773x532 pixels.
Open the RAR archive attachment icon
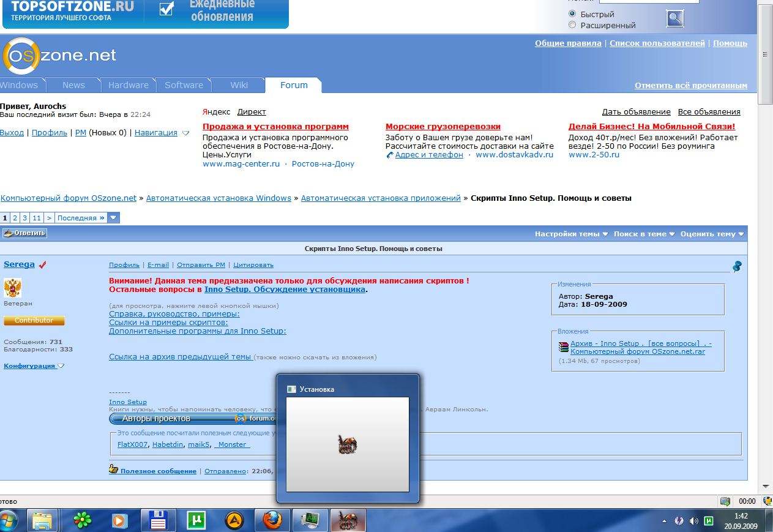click(564, 347)
